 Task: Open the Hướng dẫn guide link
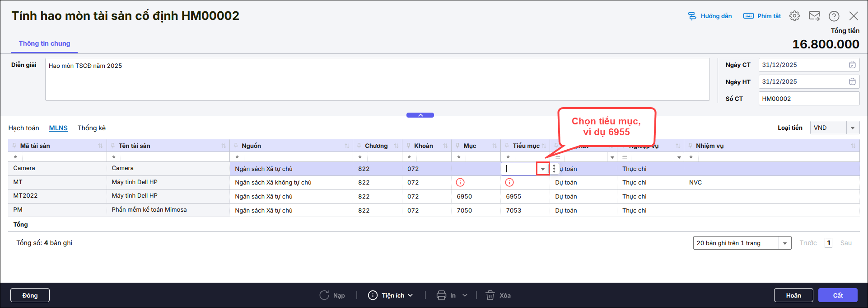[710, 16]
